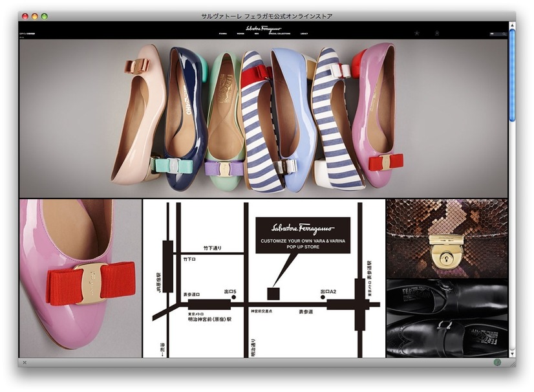Open the pop-up store map tile

tap(264, 278)
